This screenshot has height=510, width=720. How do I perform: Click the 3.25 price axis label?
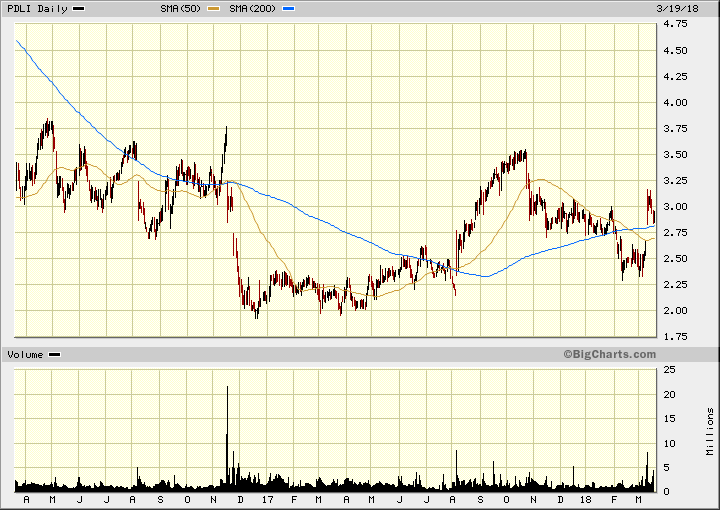pos(675,181)
